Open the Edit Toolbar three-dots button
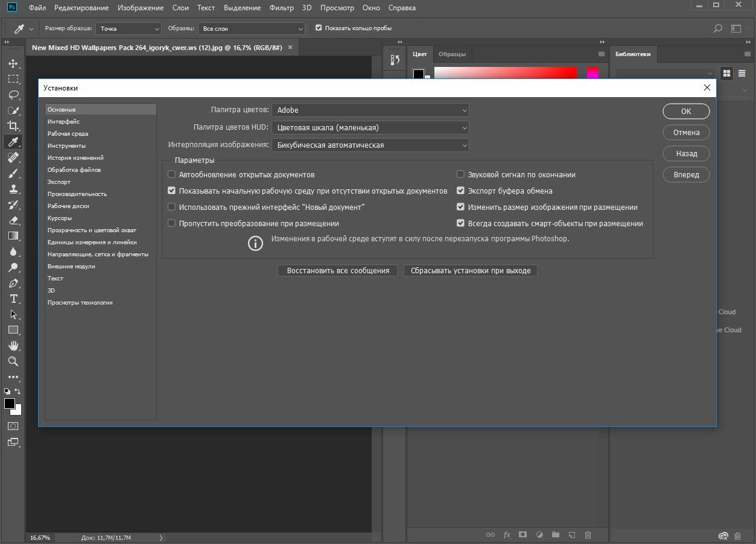The width and height of the screenshot is (756, 544). pyautogui.click(x=13, y=377)
